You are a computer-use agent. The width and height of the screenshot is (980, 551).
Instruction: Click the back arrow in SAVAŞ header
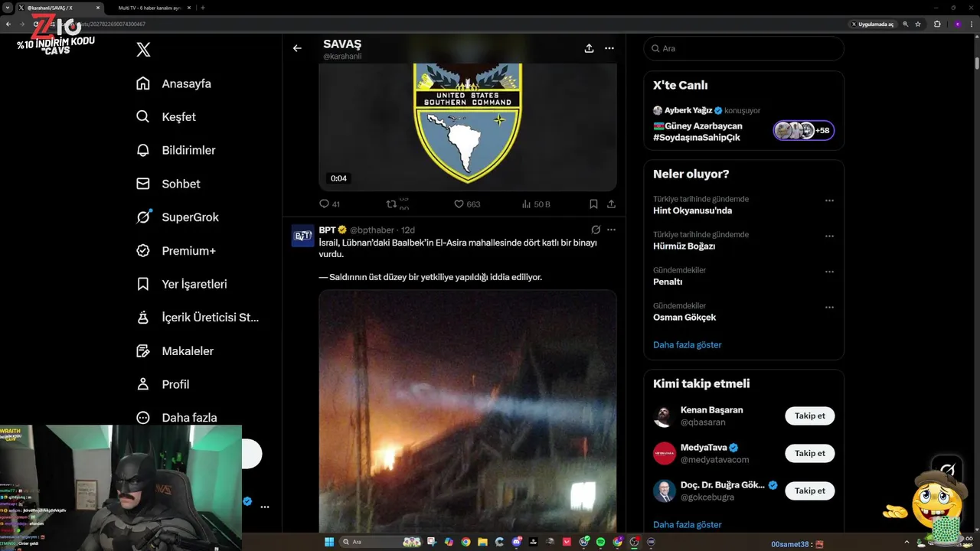[x=297, y=48]
